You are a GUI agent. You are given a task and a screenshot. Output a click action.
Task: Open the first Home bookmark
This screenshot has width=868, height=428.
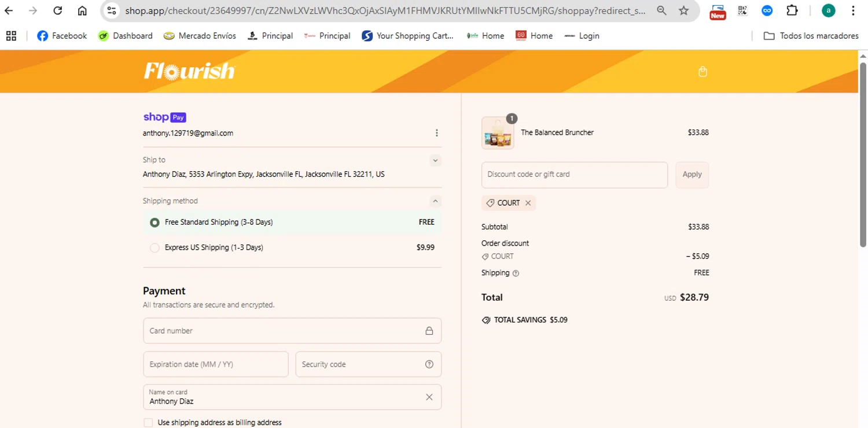pyautogui.click(x=485, y=36)
